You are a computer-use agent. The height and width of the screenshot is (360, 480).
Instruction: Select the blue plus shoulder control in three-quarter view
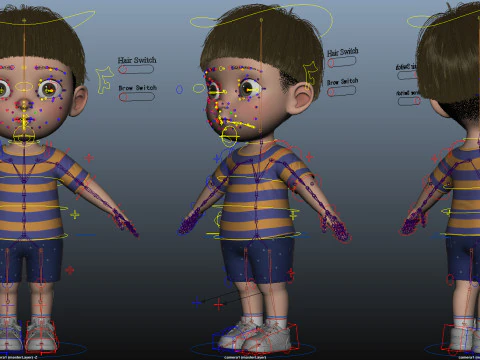tap(218, 158)
